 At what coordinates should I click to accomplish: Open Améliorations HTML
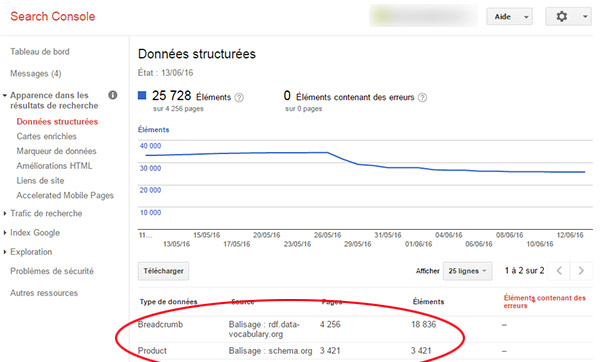click(x=54, y=166)
